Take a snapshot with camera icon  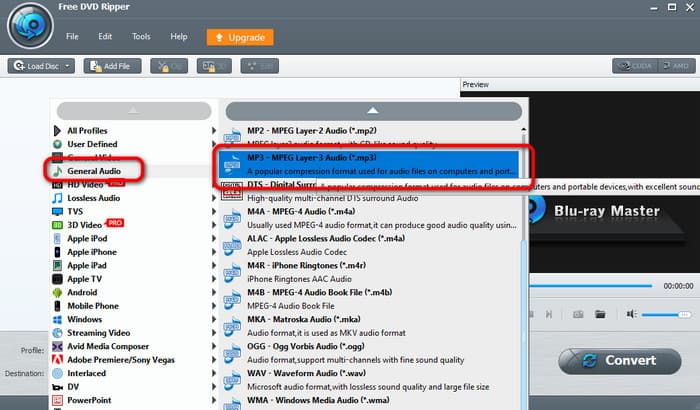(x=578, y=314)
